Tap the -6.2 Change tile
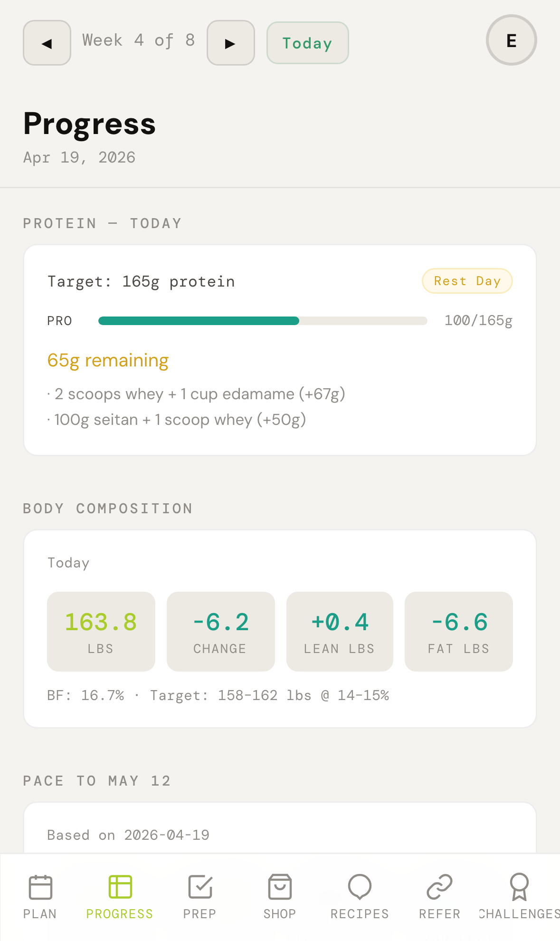 click(x=220, y=631)
